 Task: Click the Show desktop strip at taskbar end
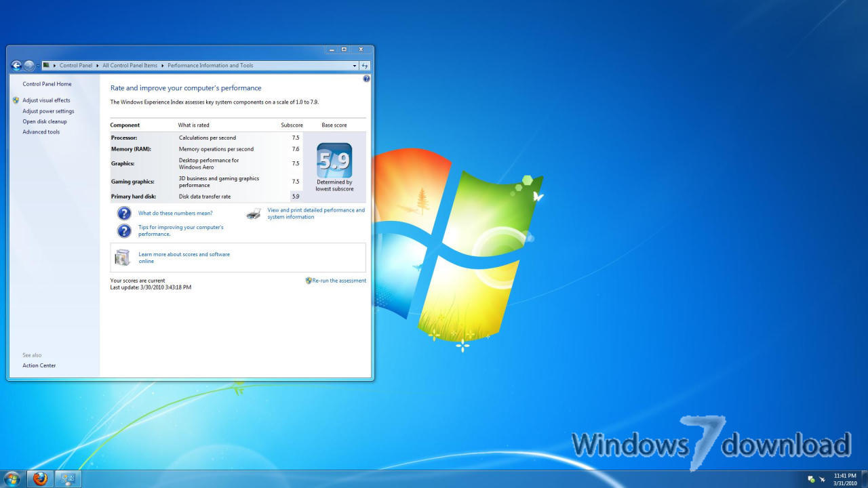coord(865,479)
